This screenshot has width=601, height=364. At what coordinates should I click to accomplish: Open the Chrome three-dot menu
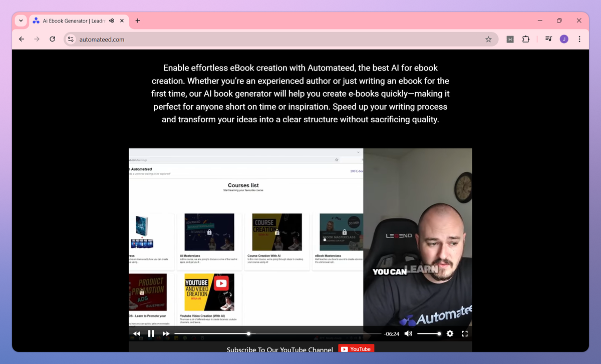[x=579, y=39]
